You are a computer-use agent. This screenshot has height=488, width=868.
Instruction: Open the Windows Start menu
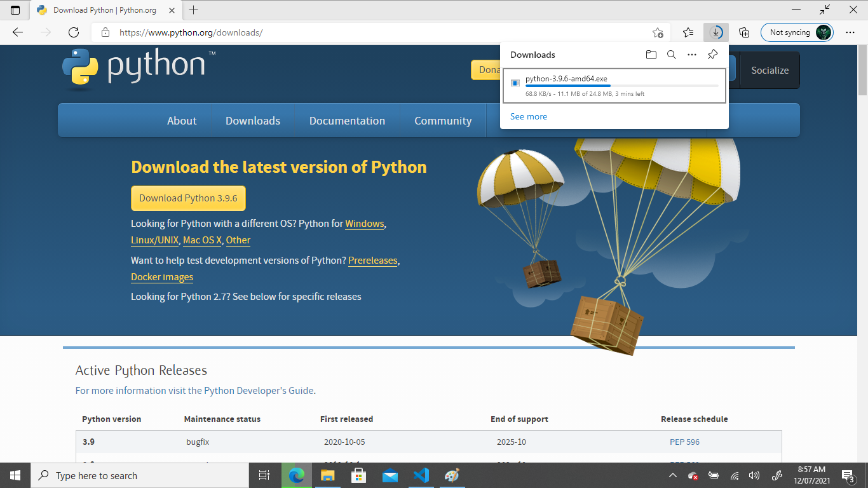(x=15, y=475)
